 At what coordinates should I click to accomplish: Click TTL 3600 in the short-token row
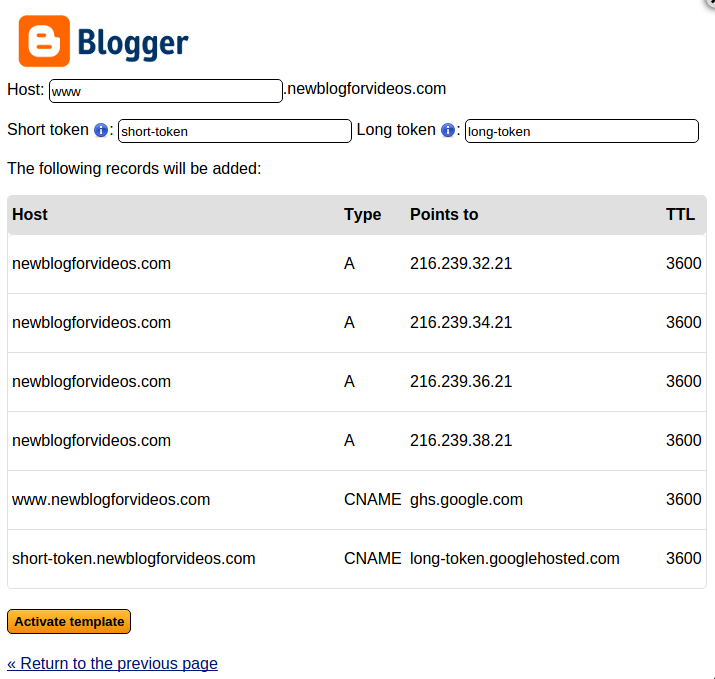click(684, 558)
